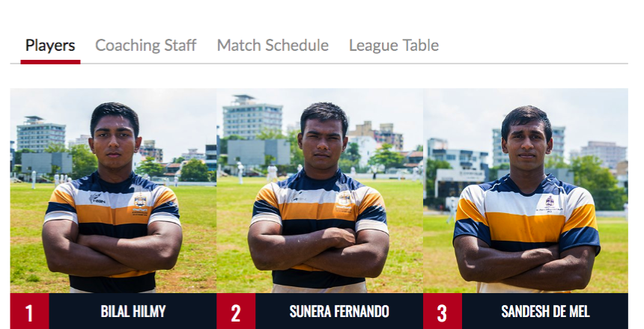Select the red number 3 badge

443,311
